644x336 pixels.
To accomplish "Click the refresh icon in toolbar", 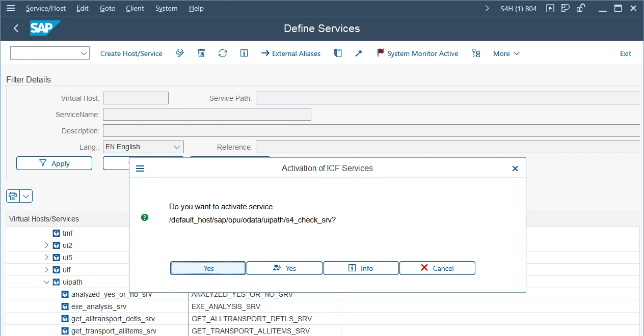I will (x=223, y=53).
